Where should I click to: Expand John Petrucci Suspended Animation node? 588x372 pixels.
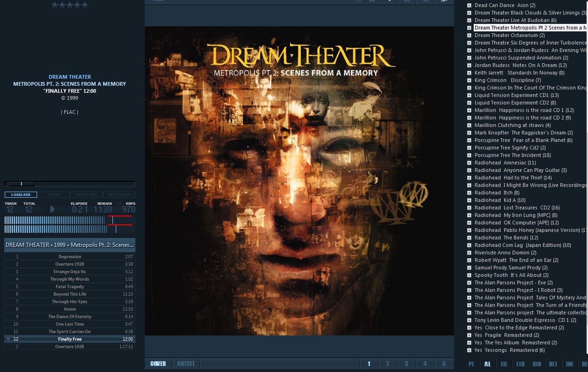[x=469, y=58]
